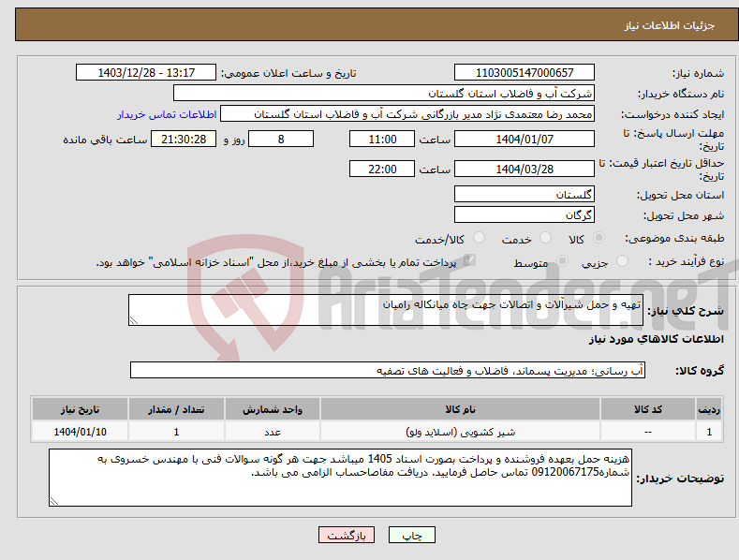Click the unit cell عدد
Screen dimensions: 739x560
(x=273, y=432)
